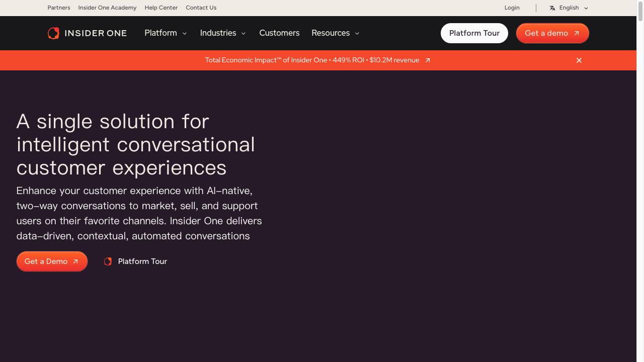Click the hero Get a Demo button
The width and height of the screenshot is (644, 362).
(x=52, y=261)
